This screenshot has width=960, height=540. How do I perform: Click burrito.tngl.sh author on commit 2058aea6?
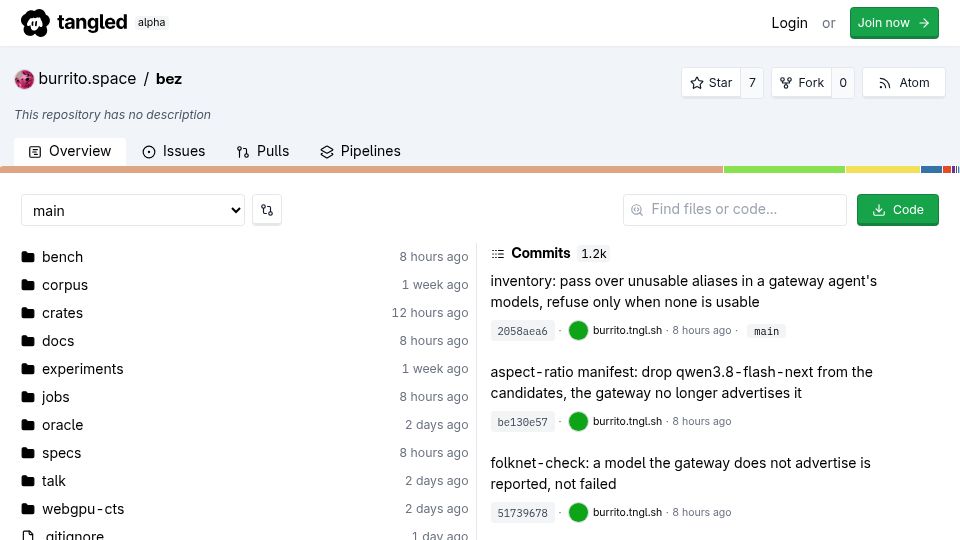point(628,331)
